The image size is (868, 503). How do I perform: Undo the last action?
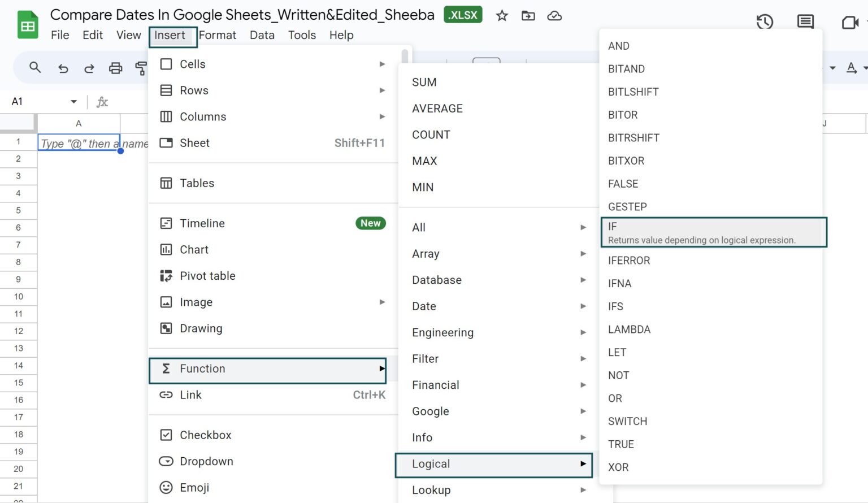click(x=63, y=68)
